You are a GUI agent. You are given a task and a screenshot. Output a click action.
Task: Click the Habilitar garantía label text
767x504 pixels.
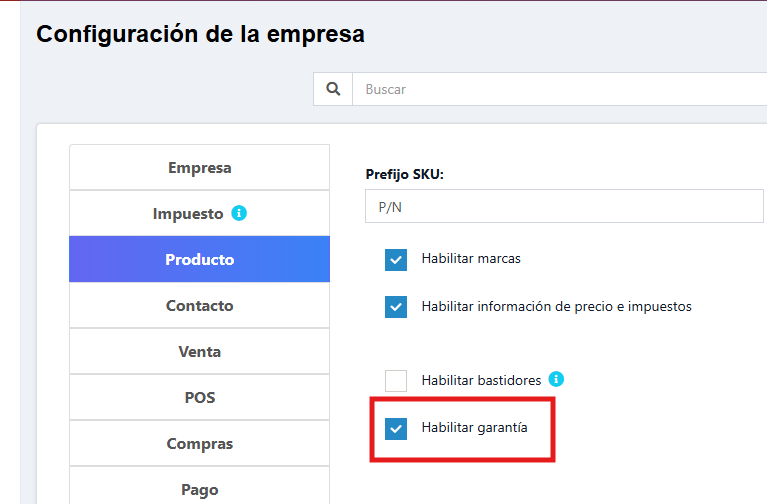pyautogui.click(x=474, y=428)
